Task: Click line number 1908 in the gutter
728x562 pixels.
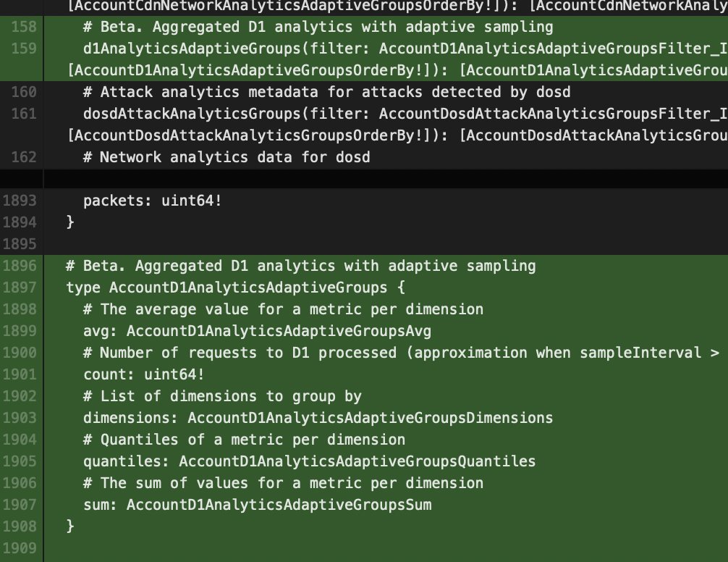Action: [17, 527]
